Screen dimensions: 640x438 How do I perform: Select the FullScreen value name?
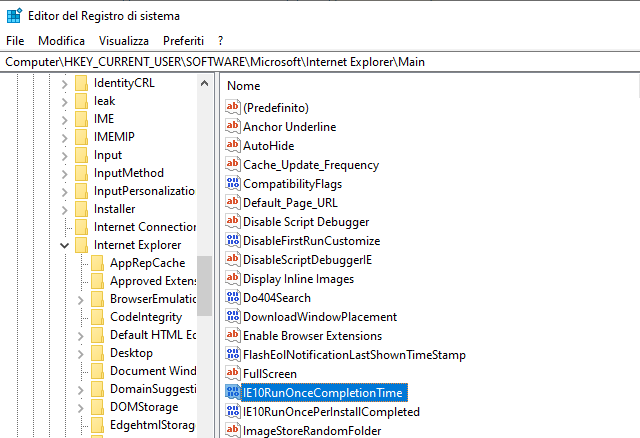point(270,374)
